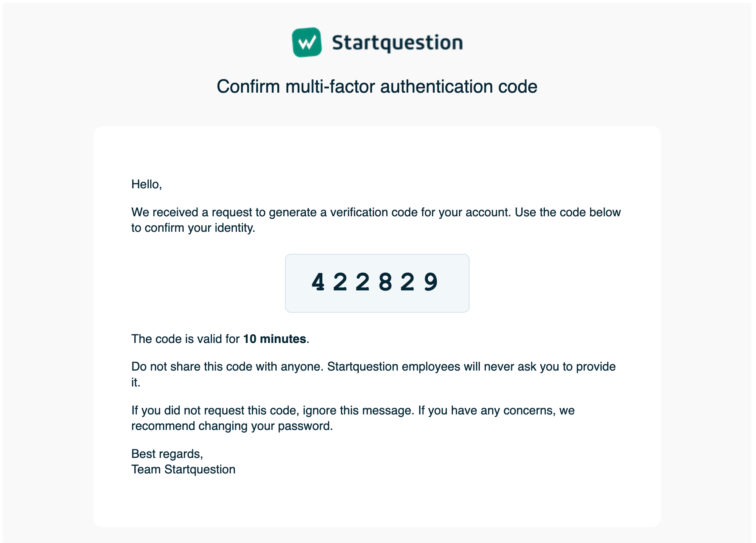Click the digit 8 in the code

[385, 282]
